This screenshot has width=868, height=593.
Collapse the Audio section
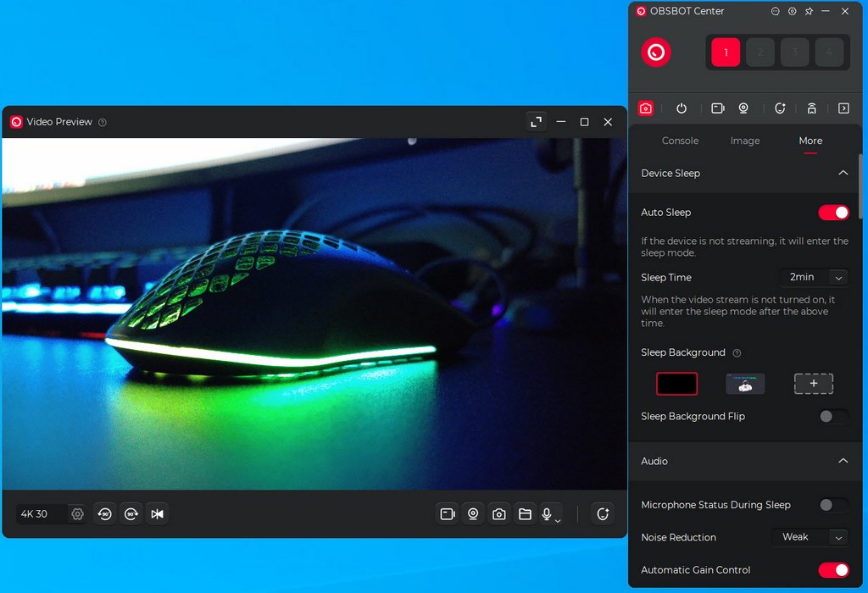(843, 461)
